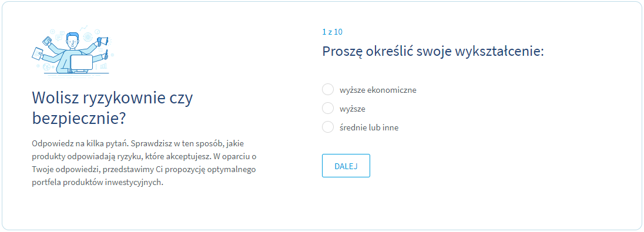644x232 pixels.
Task: Click the chat bubbles icon in the illustration
Action: click(59, 36)
